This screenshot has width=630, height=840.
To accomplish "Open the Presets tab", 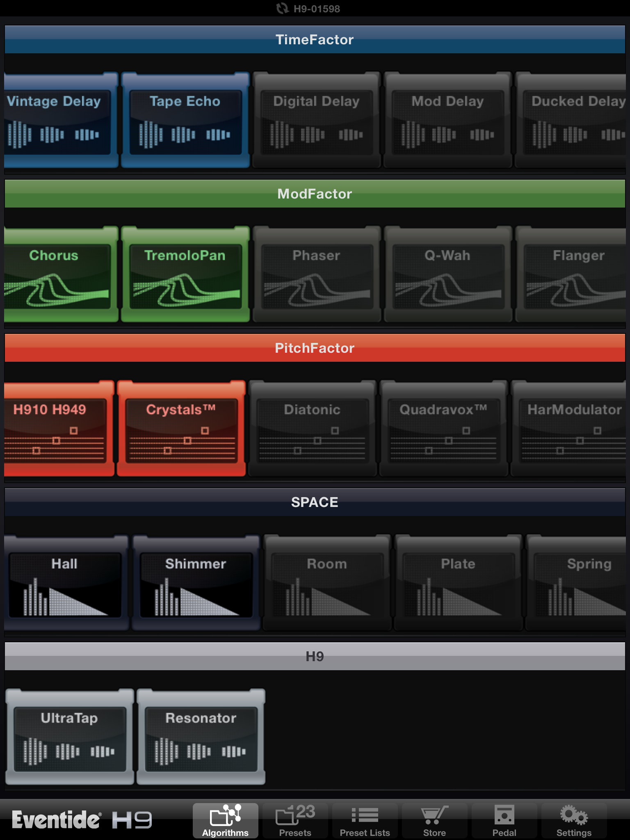I will tap(295, 821).
